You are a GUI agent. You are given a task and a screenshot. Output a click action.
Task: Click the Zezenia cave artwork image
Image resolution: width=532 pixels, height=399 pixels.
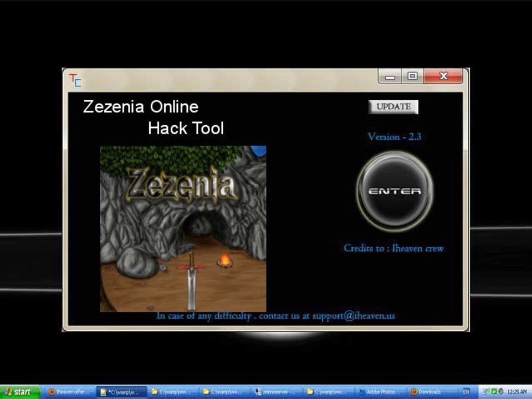183,229
